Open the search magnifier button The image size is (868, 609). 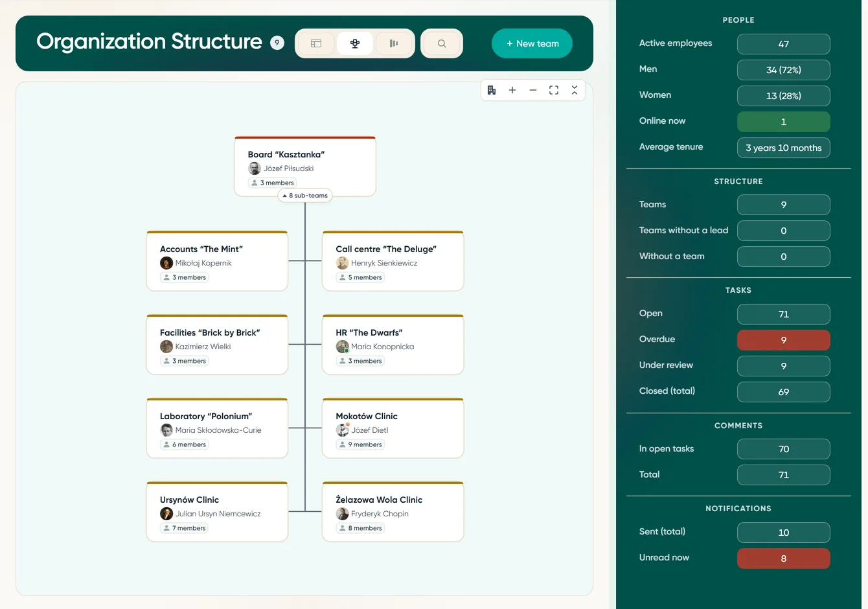coord(442,43)
